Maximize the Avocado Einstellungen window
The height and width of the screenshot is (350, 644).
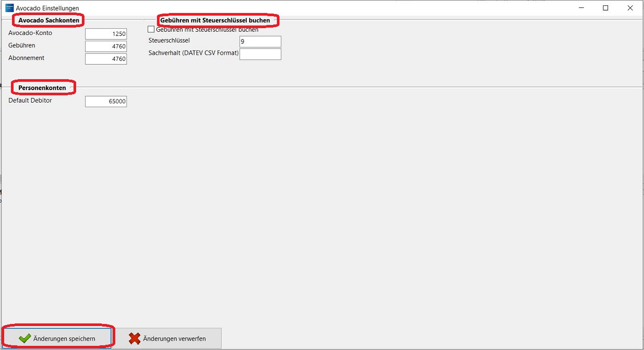605,8
